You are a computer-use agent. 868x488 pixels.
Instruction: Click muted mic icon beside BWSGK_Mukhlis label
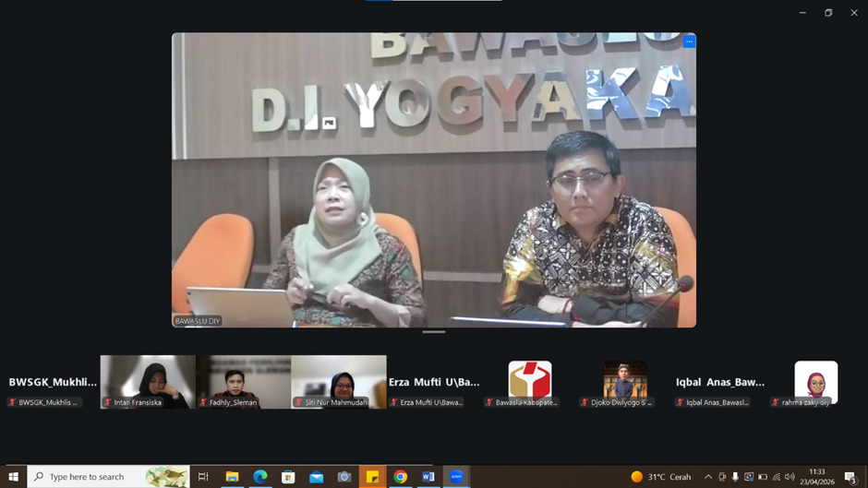click(x=12, y=402)
